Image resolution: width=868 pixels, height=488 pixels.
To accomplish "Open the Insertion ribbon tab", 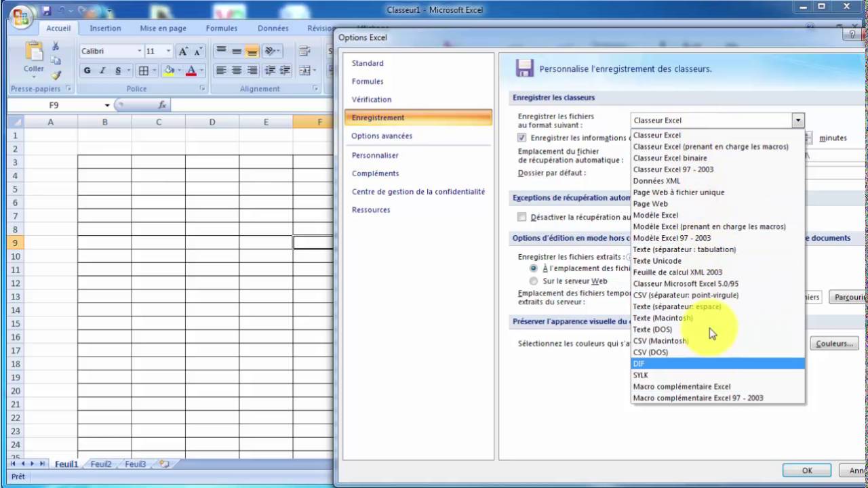I will click(105, 28).
